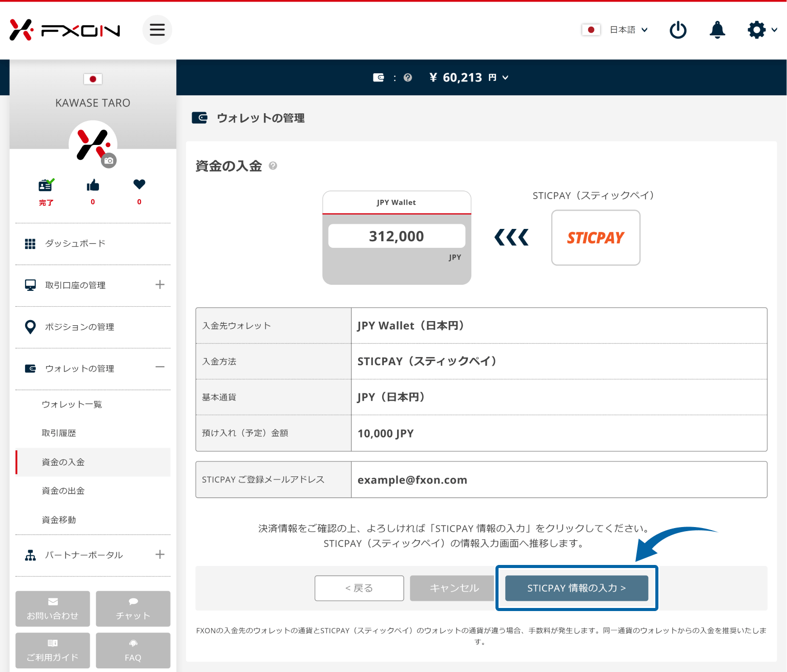Open the 日本語 language dropdown
The image size is (787, 672).
click(x=629, y=30)
